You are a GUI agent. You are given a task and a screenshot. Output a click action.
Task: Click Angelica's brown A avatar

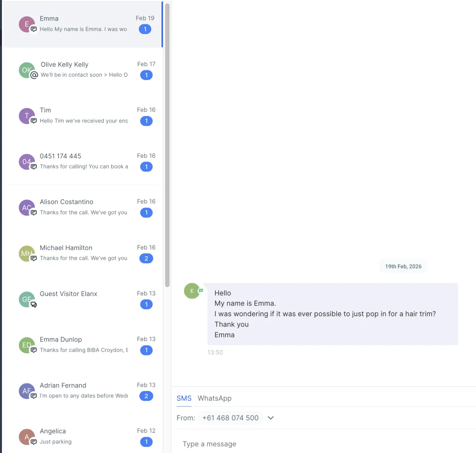pos(27,437)
